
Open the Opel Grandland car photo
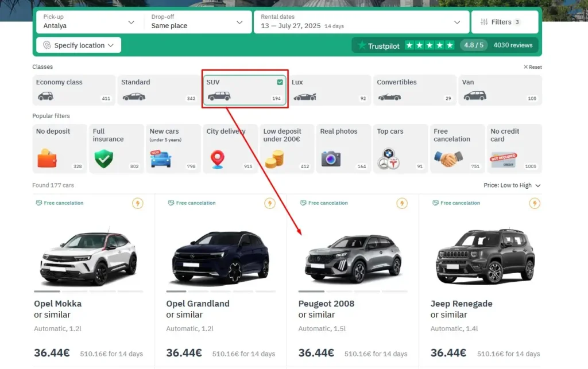(221, 258)
